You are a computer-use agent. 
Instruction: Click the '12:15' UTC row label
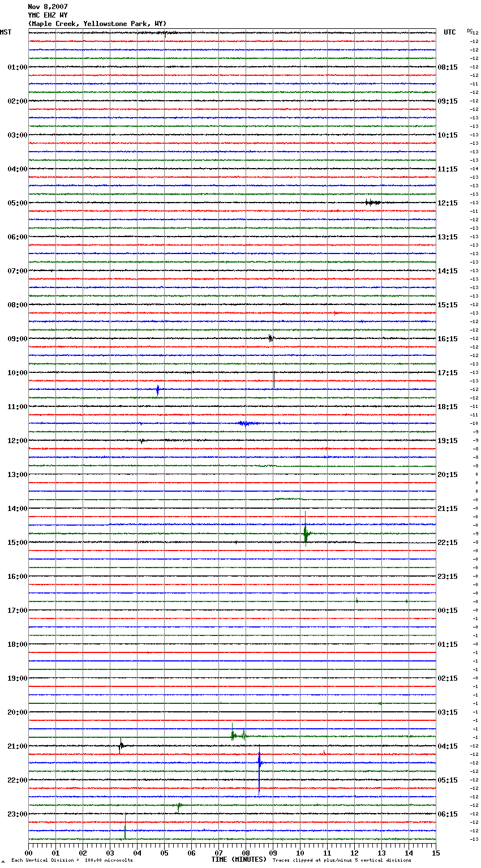click(x=448, y=203)
